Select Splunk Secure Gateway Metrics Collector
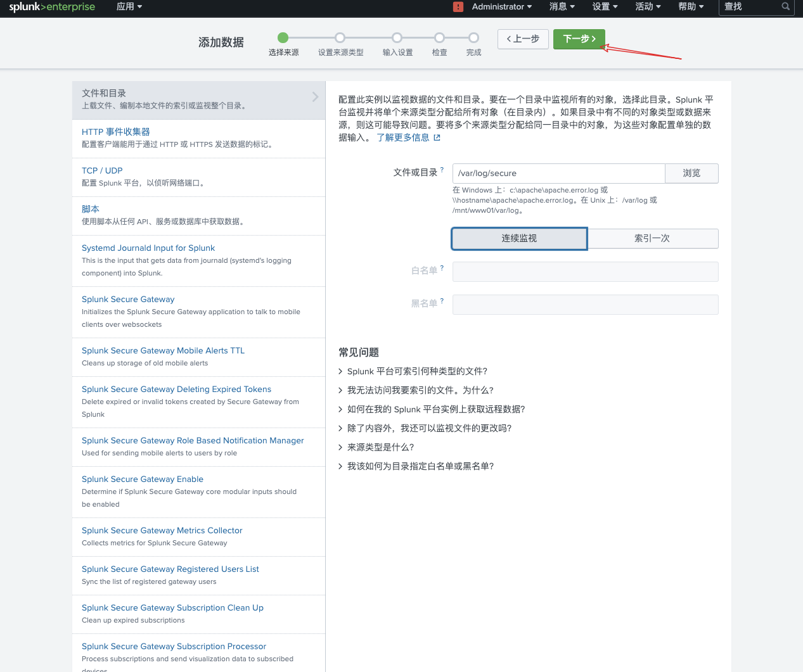Image resolution: width=803 pixels, height=672 pixels. click(199, 537)
